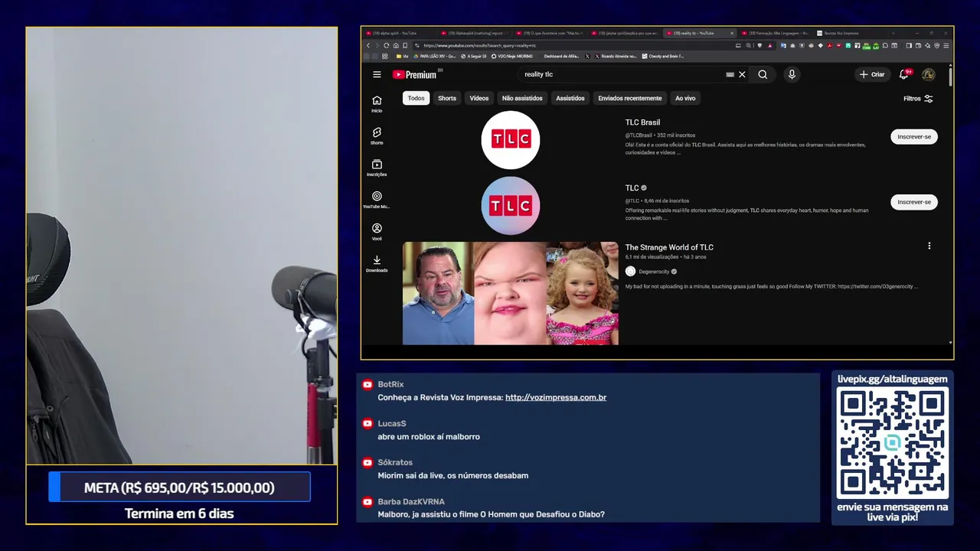This screenshot has width=980, height=551.
Task: Open the Ricardo Almeida bookmark
Action: pos(616,56)
